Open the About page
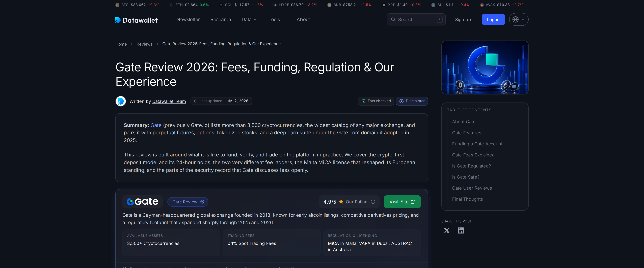The width and height of the screenshot is (644, 268). click(303, 19)
